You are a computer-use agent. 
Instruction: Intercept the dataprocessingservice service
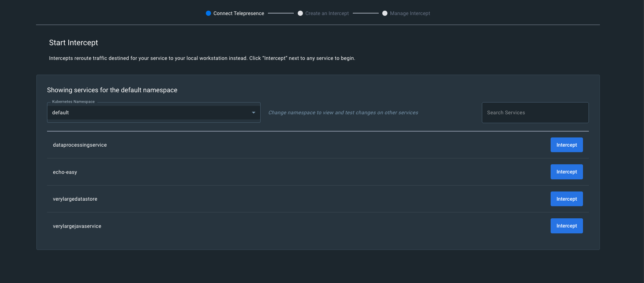point(566,145)
